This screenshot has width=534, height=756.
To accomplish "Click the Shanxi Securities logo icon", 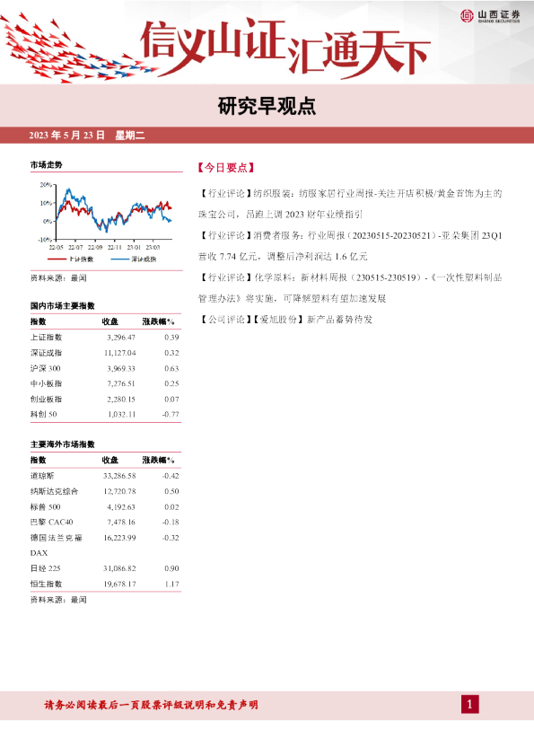I will (x=467, y=16).
